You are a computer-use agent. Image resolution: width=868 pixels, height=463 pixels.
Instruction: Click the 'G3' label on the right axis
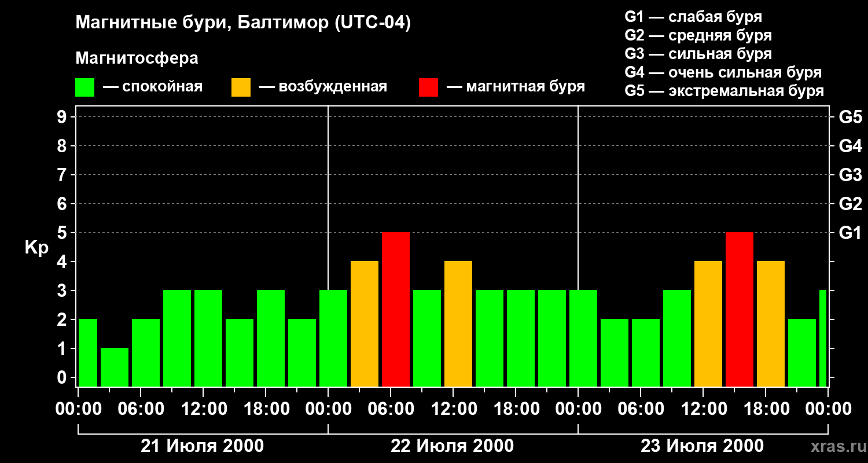851,175
